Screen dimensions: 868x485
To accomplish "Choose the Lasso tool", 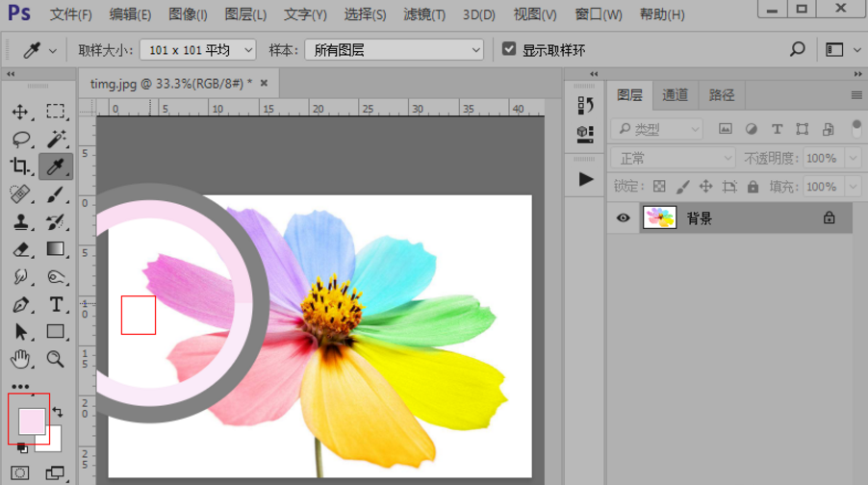I will pos(20,140).
